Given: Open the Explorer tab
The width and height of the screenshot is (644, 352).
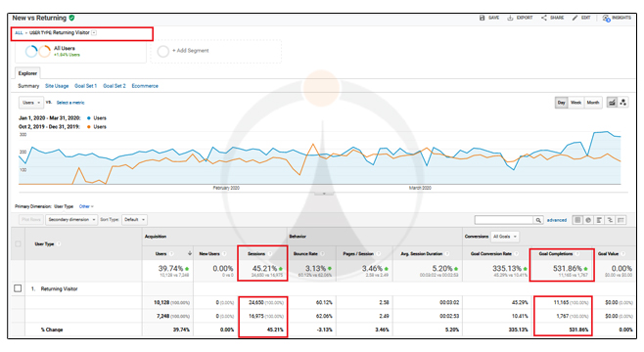Looking at the screenshot, I should [27, 73].
